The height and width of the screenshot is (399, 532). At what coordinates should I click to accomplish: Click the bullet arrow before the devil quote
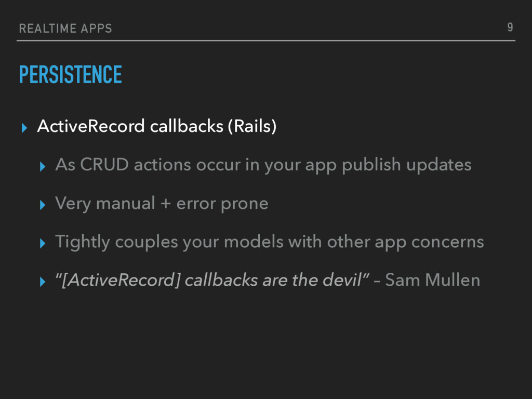tap(43, 282)
